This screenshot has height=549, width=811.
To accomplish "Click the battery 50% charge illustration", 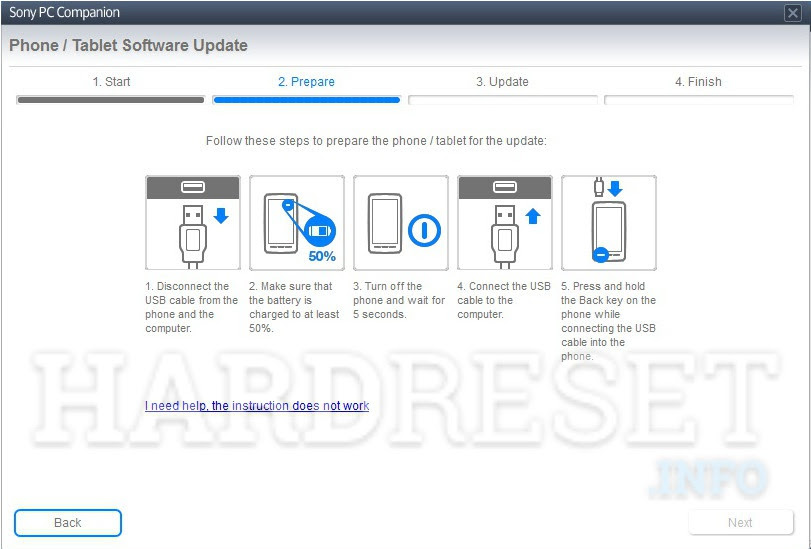I will pyautogui.click(x=297, y=222).
